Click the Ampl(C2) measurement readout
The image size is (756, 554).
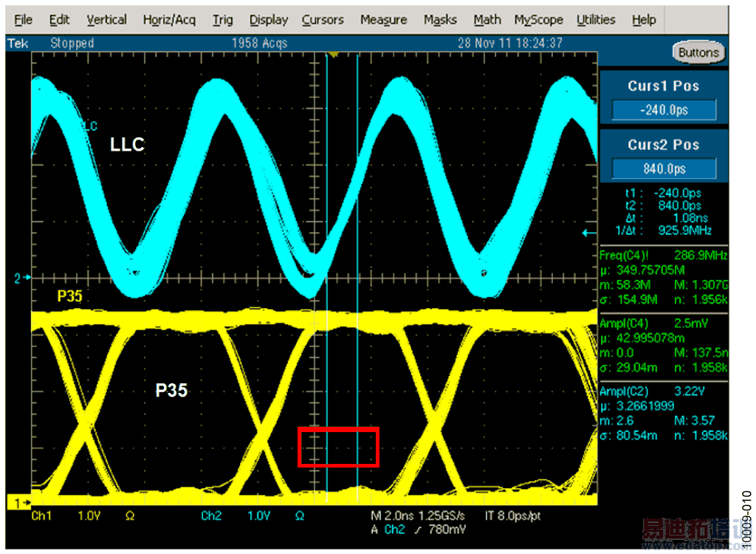(x=664, y=413)
